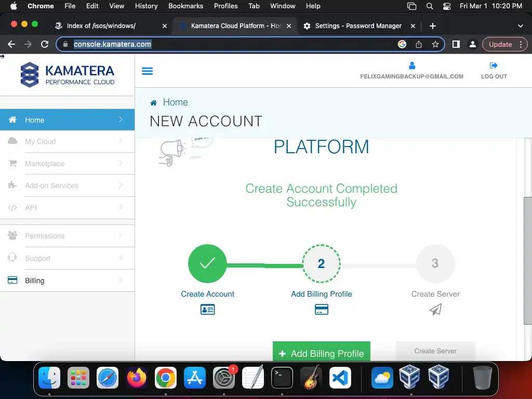Expand the Add-on Services chevron

pos(121,185)
